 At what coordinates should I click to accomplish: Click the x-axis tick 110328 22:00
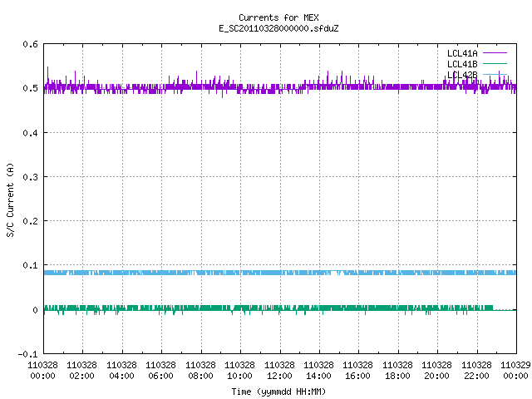tap(476, 370)
